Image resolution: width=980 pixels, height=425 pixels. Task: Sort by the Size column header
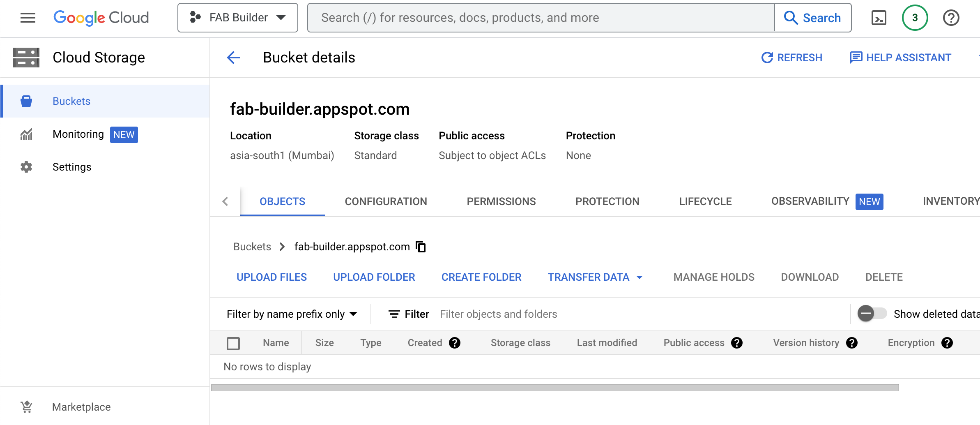324,343
